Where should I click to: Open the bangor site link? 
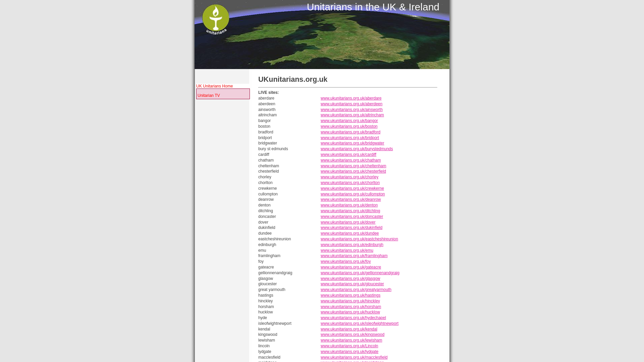[349, 121]
